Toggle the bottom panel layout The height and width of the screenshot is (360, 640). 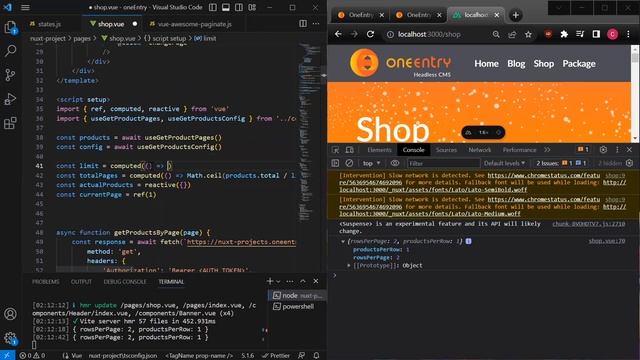pyautogui.click(x=226, y=7)
